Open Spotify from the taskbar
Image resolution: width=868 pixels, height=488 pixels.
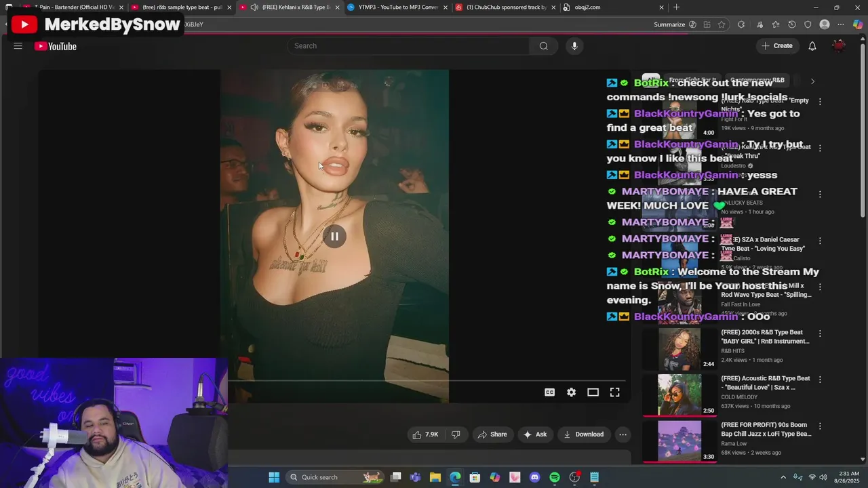point(555,477)
